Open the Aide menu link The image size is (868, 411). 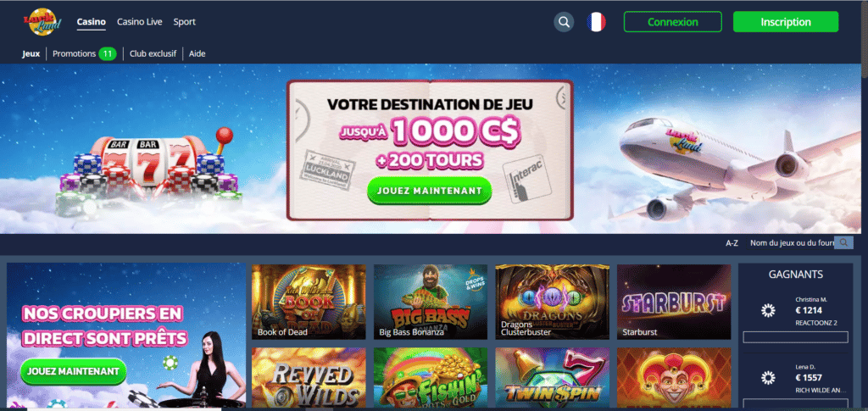pos(197,53)
